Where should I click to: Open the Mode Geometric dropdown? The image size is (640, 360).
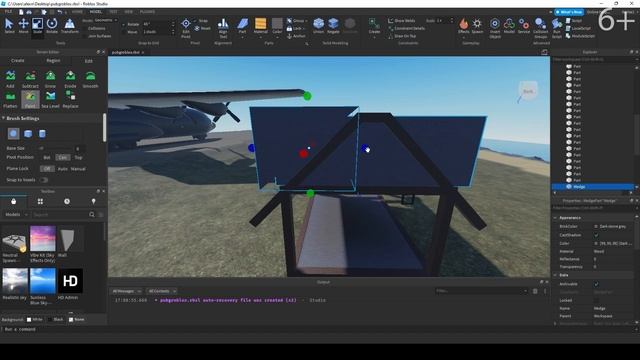click(106, 20)
